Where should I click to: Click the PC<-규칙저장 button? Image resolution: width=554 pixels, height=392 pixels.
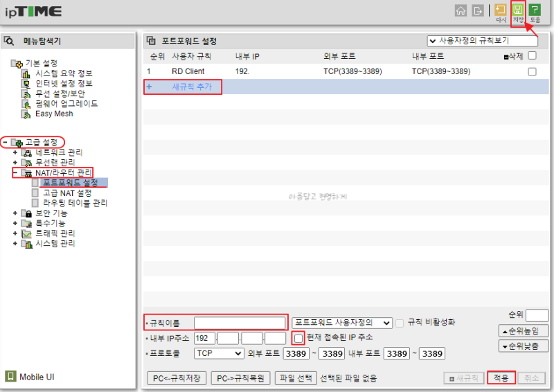point(177,378)
